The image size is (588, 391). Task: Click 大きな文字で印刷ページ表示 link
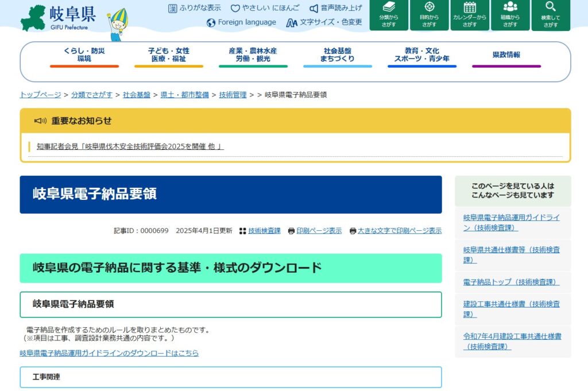[399, 231]
